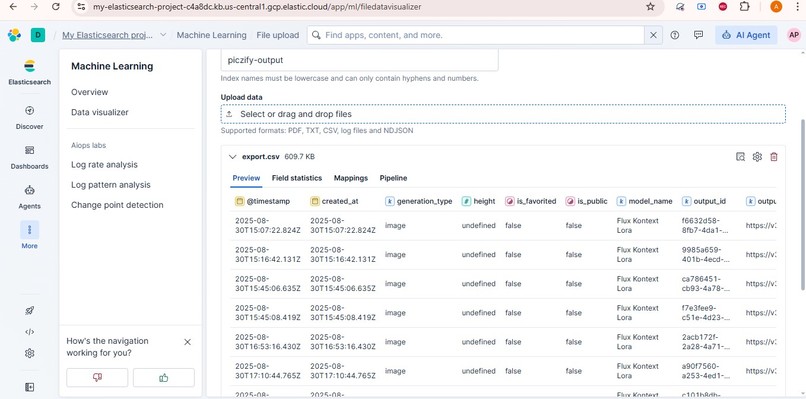Click the is_public column header

587,201
